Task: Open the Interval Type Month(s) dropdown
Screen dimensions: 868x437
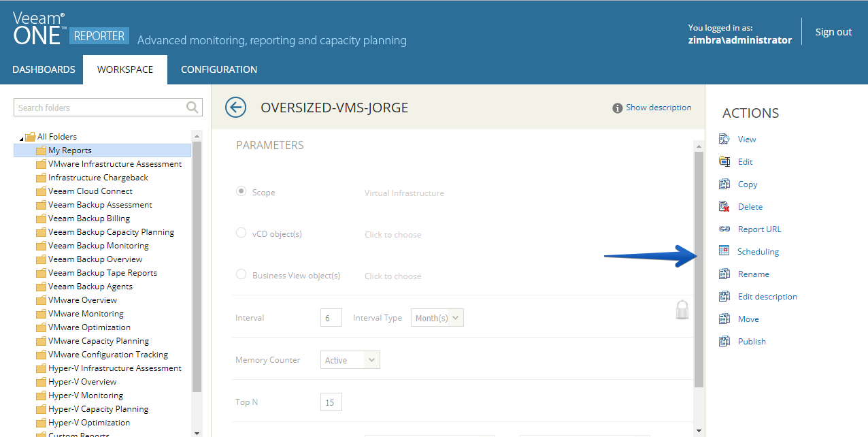Action: click(x=437, y=318)
